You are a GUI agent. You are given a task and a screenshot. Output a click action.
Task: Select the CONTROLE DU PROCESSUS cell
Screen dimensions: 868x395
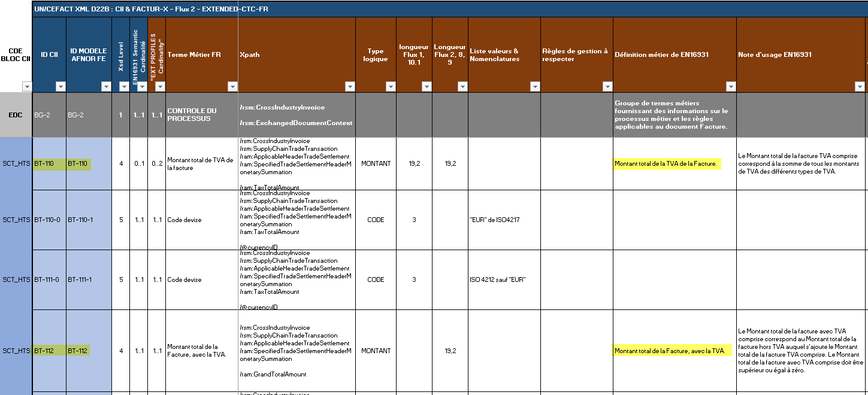(201, 115)
